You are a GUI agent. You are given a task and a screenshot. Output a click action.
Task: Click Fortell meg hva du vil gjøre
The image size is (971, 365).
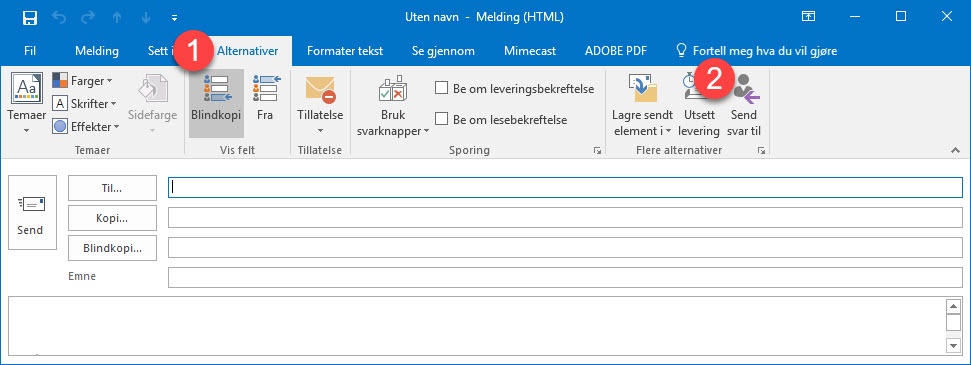click(756, 51)
